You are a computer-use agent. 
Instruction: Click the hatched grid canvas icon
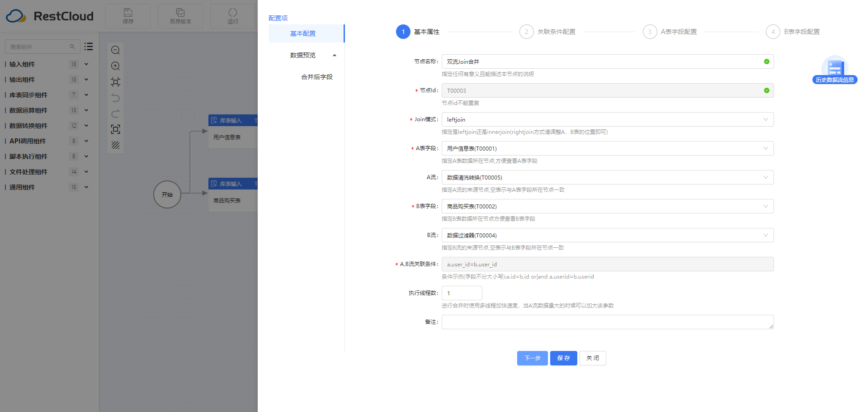[x=115, y=145]
